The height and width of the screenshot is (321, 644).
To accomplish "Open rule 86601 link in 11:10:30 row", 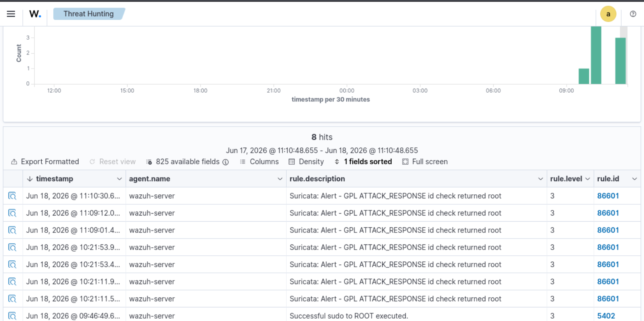I will point(608,196).
